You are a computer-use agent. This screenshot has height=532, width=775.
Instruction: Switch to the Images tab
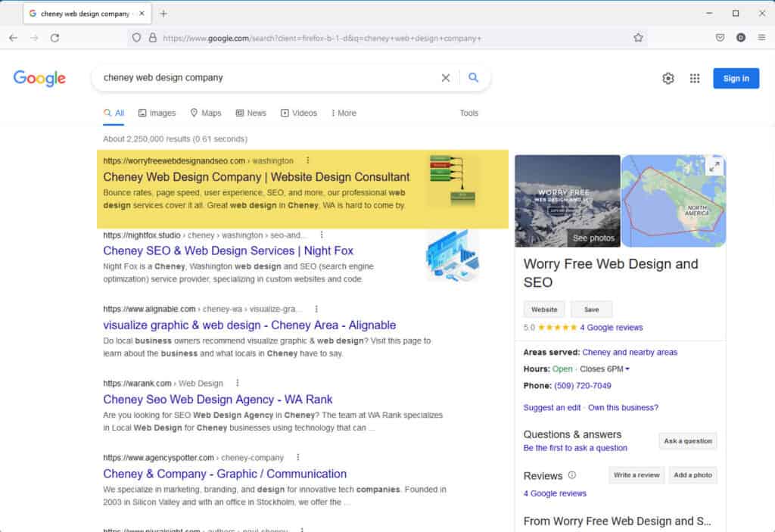[157, 114]
